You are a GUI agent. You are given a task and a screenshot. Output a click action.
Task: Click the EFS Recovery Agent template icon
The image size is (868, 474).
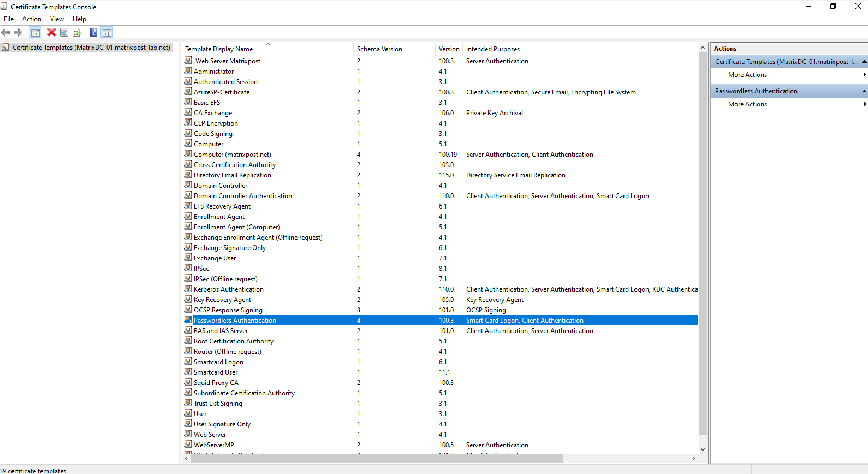point(188,206)
